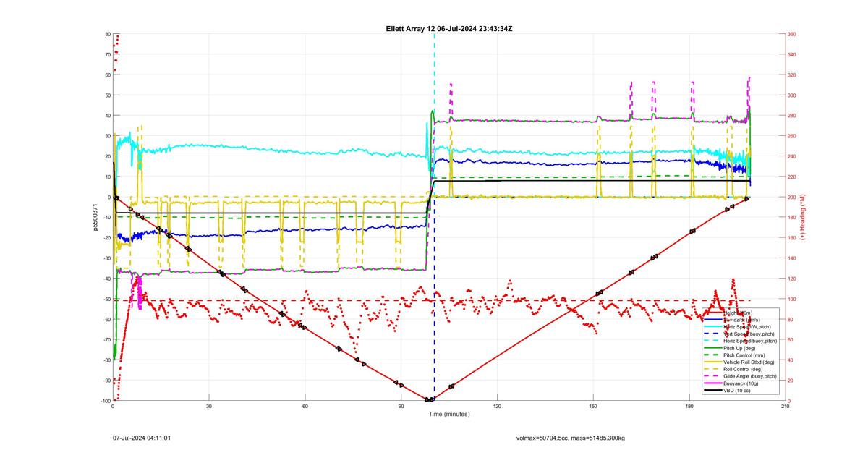The image size is (868, 450).
Task: Click the 'volmax=50794.5cc, mass=51485.300kg' footer text
Action: 570,438
